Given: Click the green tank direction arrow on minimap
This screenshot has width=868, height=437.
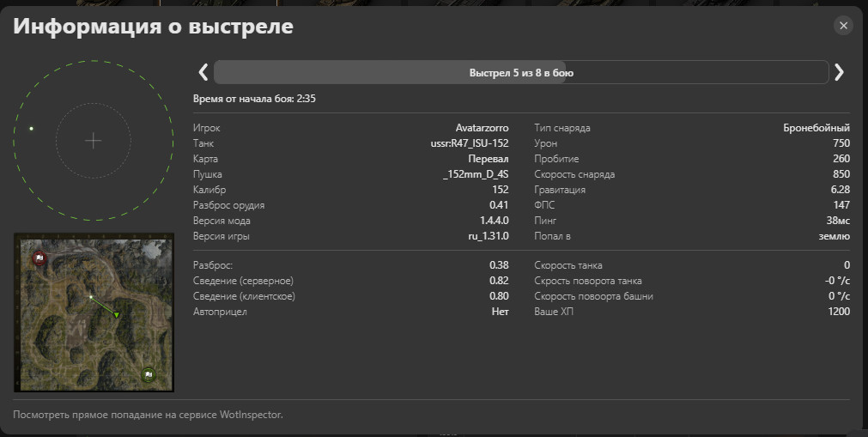Looking at the screenshot, I should coord(117,315).
